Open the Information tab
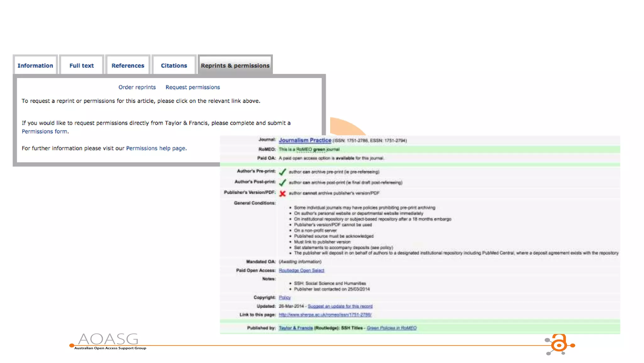The width and height of the screenshot is (644, 363). click(x=35, y=65)
